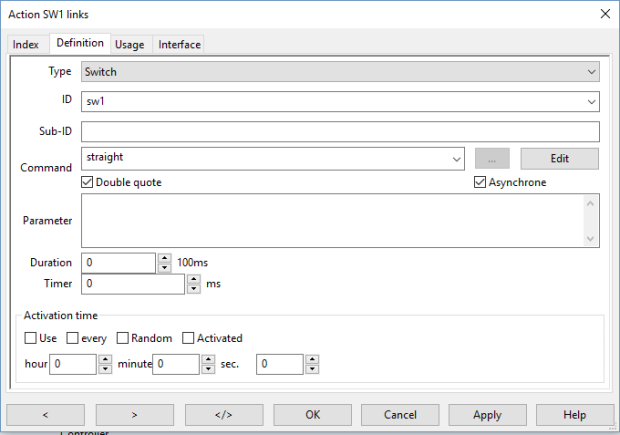
Task: Decrease the Timer spinner value
Action: coord(193,289)
